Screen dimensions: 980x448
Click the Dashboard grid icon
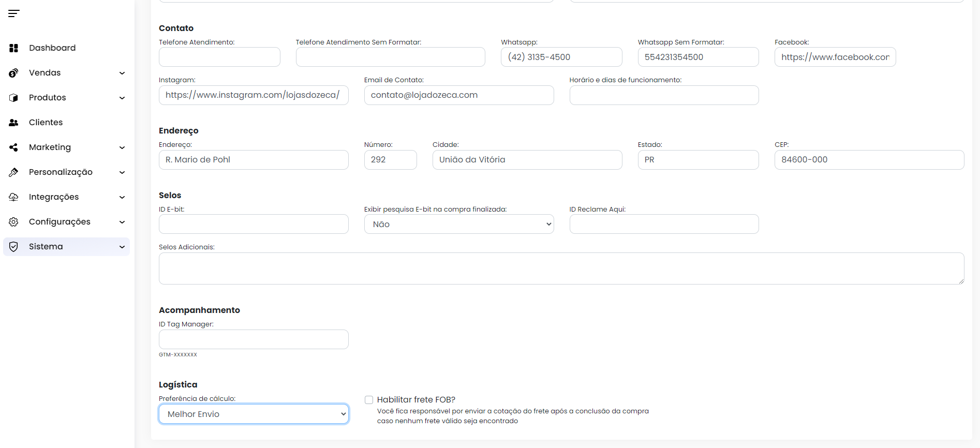(14, 48)
